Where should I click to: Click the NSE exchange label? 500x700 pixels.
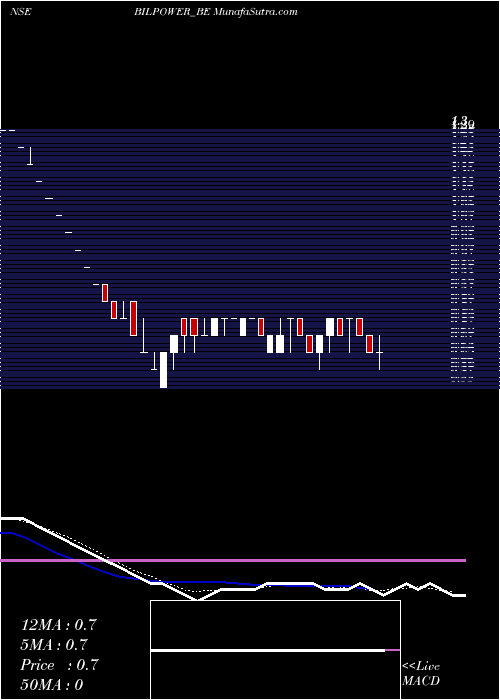click(21, 12)
